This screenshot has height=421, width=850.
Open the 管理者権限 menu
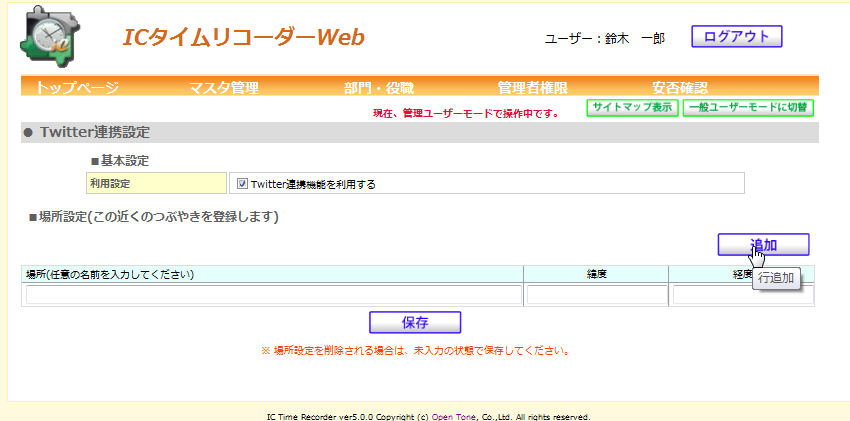532,87
